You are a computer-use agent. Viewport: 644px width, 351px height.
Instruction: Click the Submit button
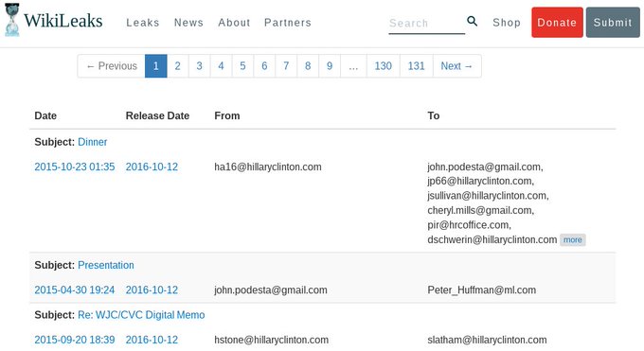[x=613, y=23]
